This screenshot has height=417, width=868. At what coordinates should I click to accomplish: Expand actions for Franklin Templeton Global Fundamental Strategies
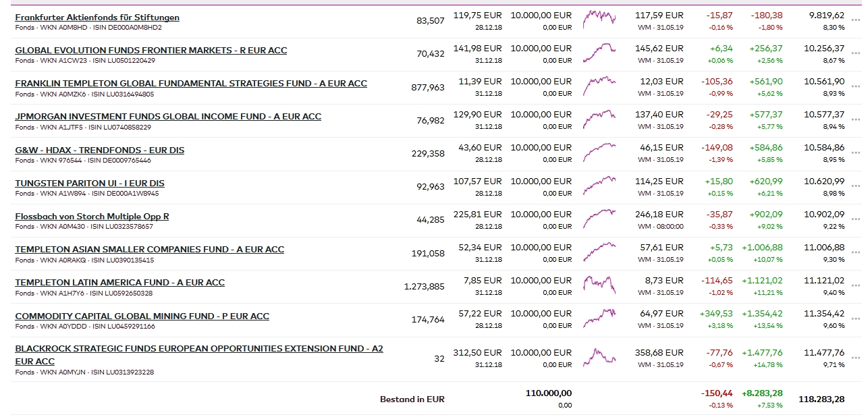pyautogui.click(x=856, y=86)
